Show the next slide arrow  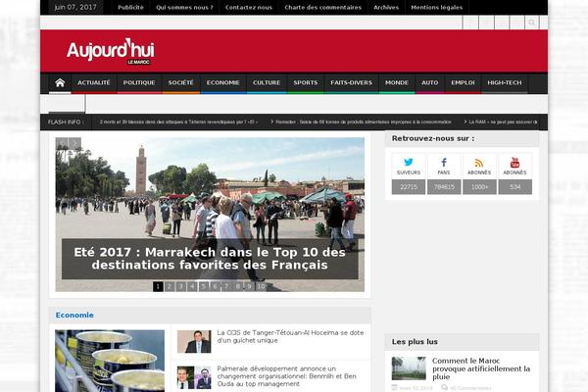[74, 143]
